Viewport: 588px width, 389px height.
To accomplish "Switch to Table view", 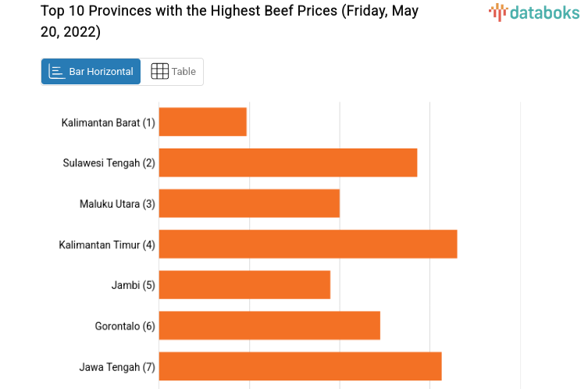I will point(173,72).
